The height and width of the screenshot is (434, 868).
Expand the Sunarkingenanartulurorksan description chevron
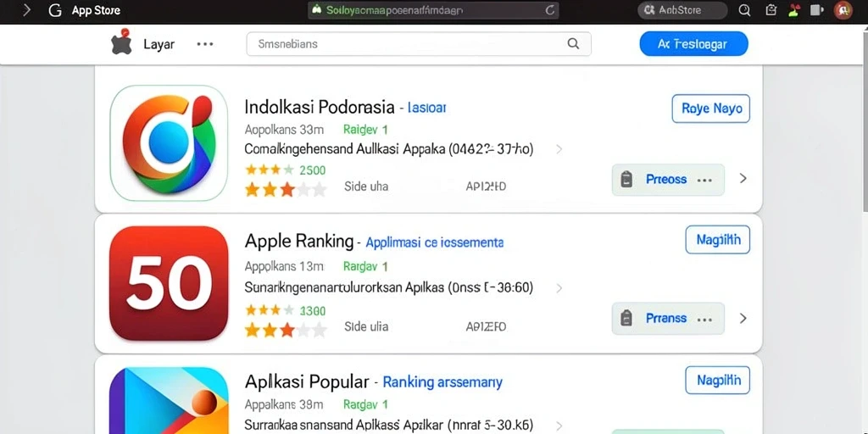[559, 288]
